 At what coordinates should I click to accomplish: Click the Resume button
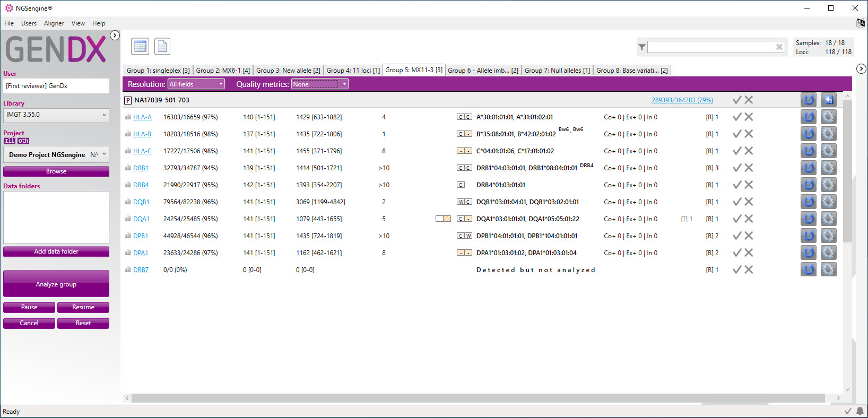83,307
